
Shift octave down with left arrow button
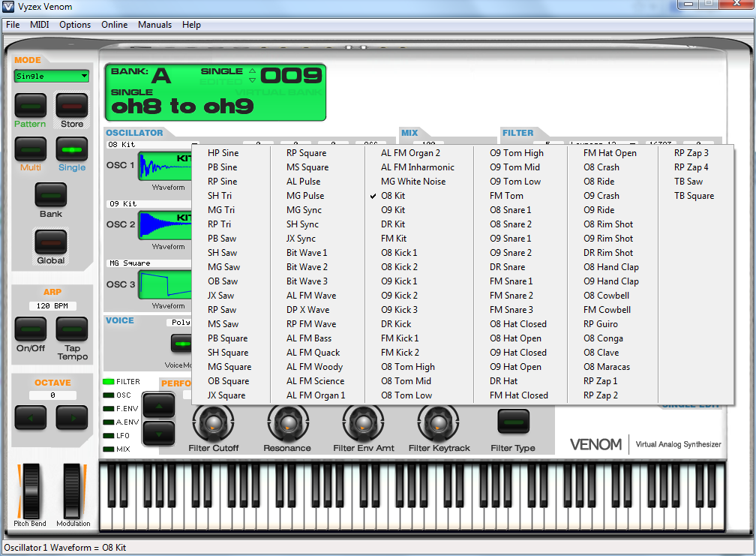click(30, 418)
